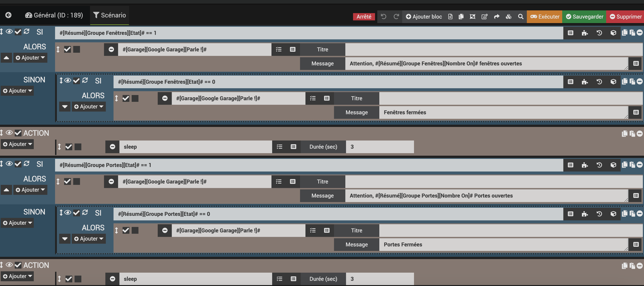This screenshot has width=644, height=286.
Task: Open Ajouter dropdown under SINON of Fenêtres block
Action: point(17,91)
